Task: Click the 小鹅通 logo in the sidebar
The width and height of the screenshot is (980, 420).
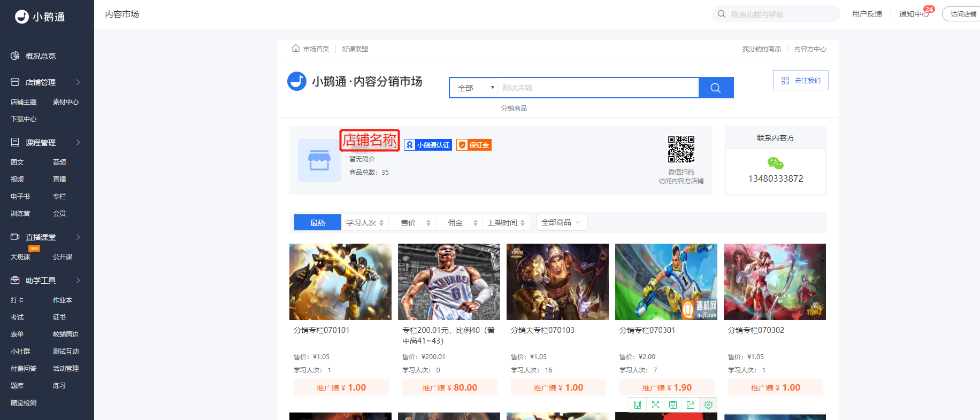Action: 40,17
